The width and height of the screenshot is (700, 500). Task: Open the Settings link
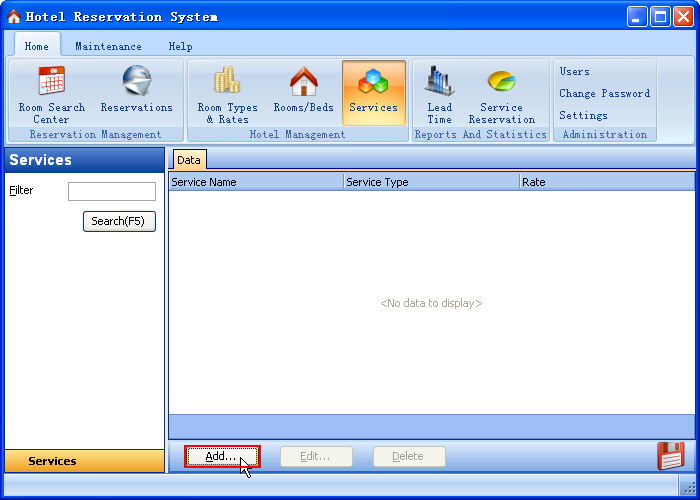click(x=583, y=116)
